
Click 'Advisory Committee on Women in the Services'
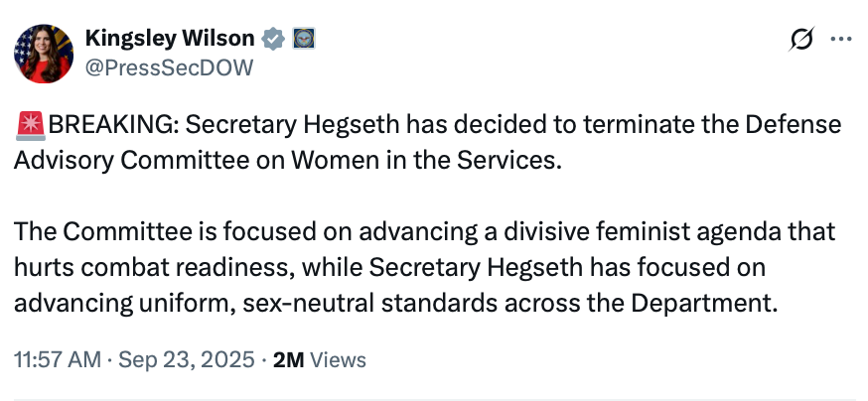point(286,160)
